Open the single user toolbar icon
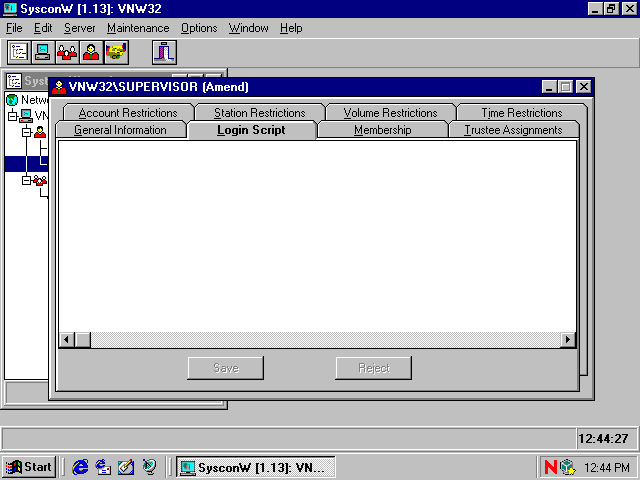640x480 pixels. (91, 52)
